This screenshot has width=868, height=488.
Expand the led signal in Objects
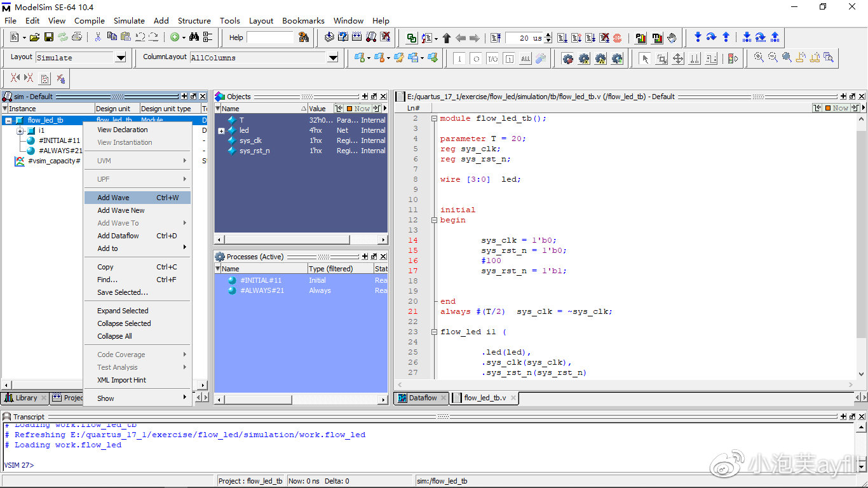pyautogui.click(x=221, y=131)
